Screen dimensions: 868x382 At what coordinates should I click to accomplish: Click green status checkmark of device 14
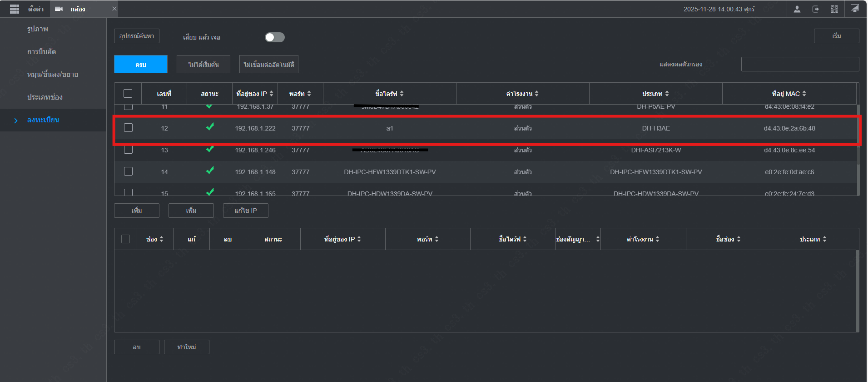[210, 171]
